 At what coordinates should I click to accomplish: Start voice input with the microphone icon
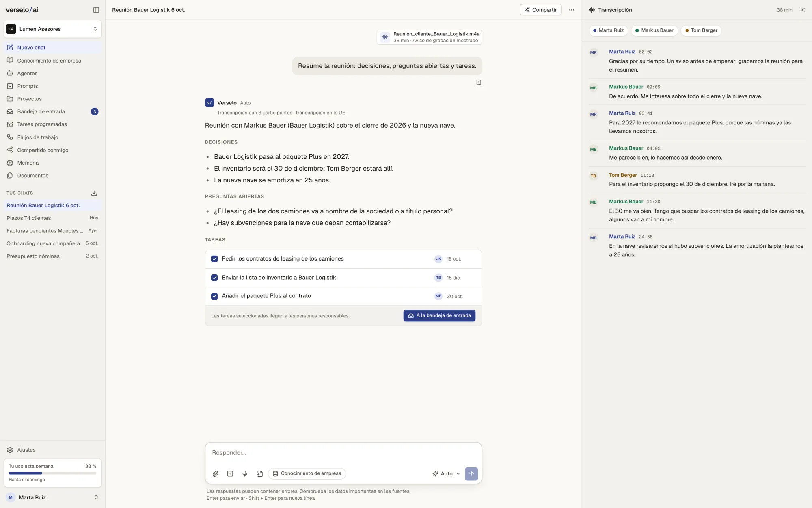point(245,474)
